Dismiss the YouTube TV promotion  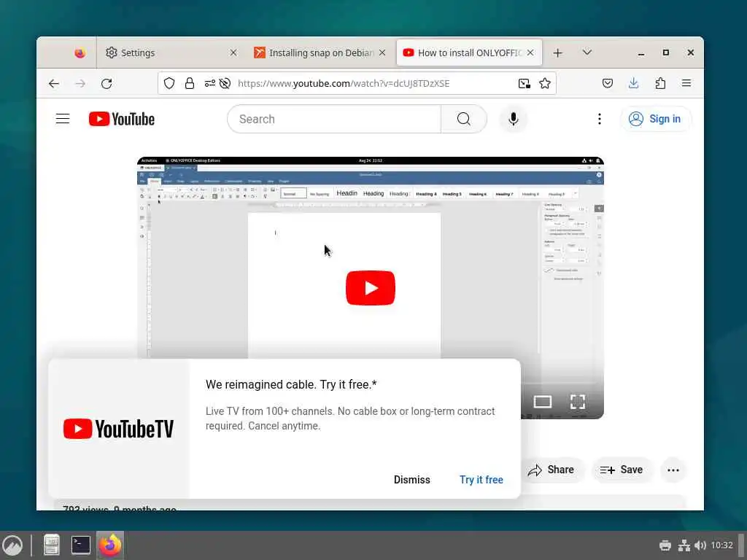tap(411, 480)
